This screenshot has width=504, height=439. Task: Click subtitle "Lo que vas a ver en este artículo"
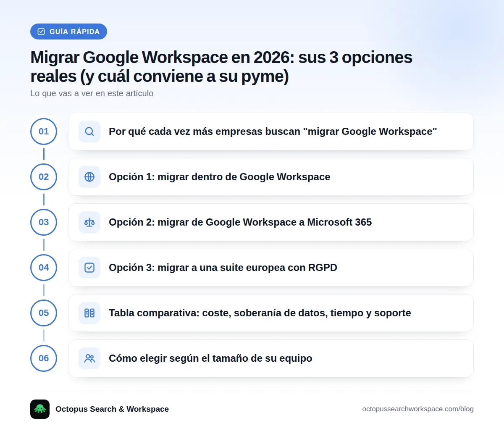click(x=92, y=93)
